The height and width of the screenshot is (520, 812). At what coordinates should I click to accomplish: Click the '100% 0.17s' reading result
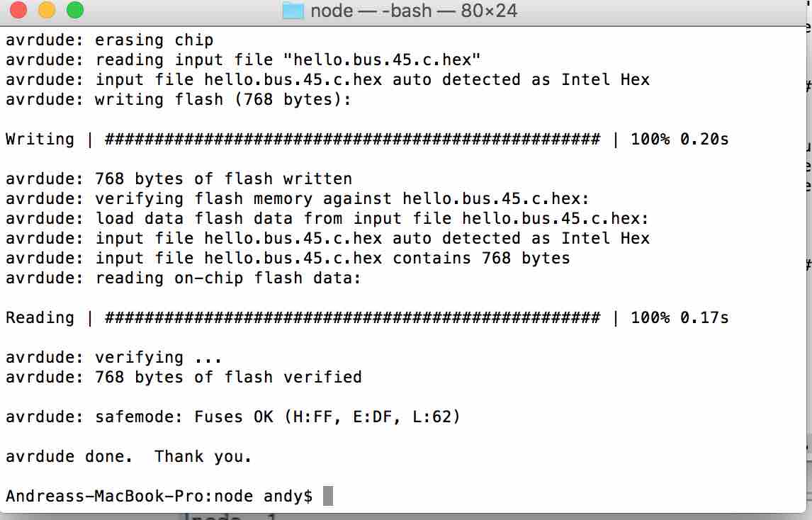tap(680, 317)
